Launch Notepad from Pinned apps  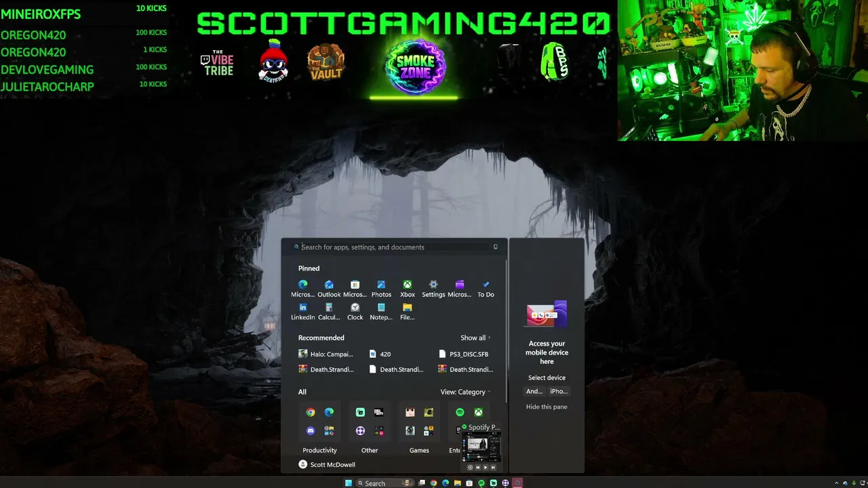pyautogui.click(x=381, y=312)
